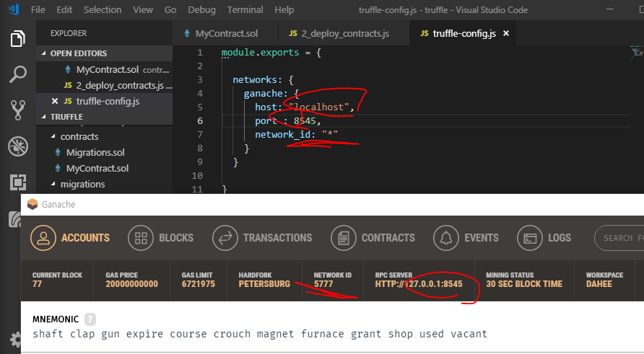Click RPC Server address HTTP://127.0.0.1:8545

419,284
